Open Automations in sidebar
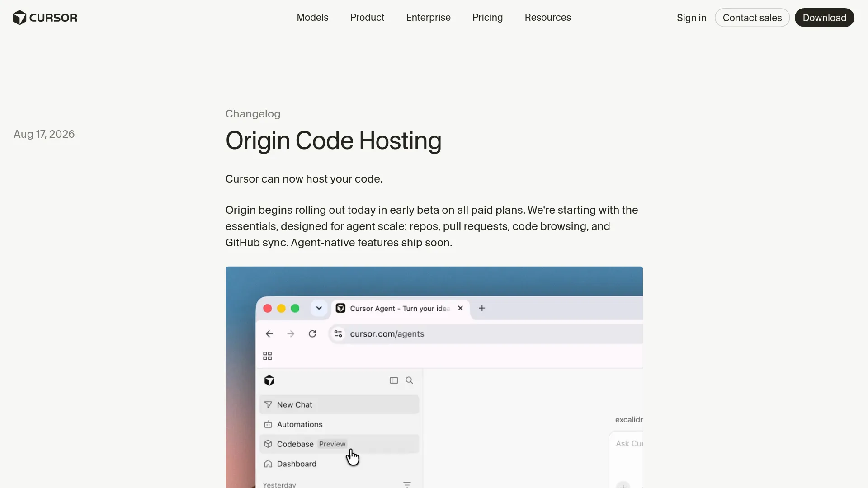The height and width of the screenshot is (488, 868). click(x=339, y=424)
